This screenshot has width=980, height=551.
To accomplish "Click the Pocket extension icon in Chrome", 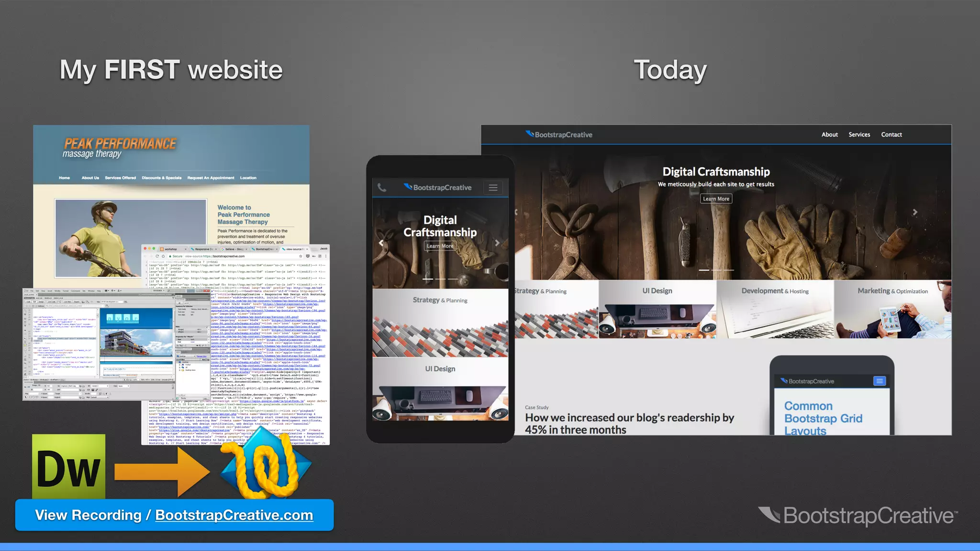I will (x=308, y=256).
